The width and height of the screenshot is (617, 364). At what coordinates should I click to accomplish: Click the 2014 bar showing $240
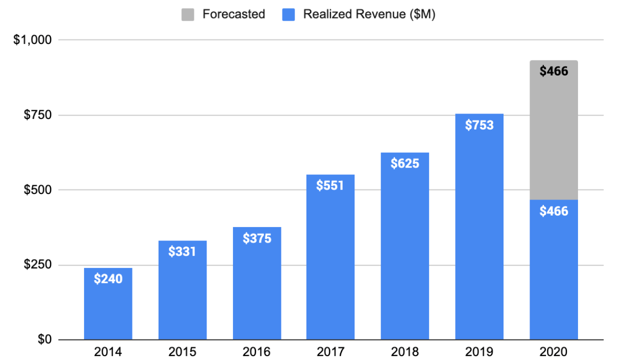pyautogui.click(x=108, y=303)
